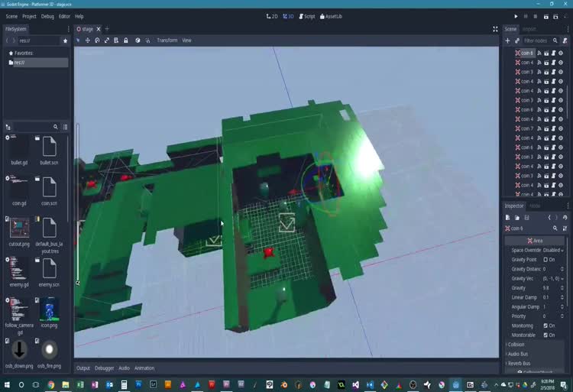573x392 pixels.
Task: Toggle the Monitorable checkbox
Action: click(546, 335)
